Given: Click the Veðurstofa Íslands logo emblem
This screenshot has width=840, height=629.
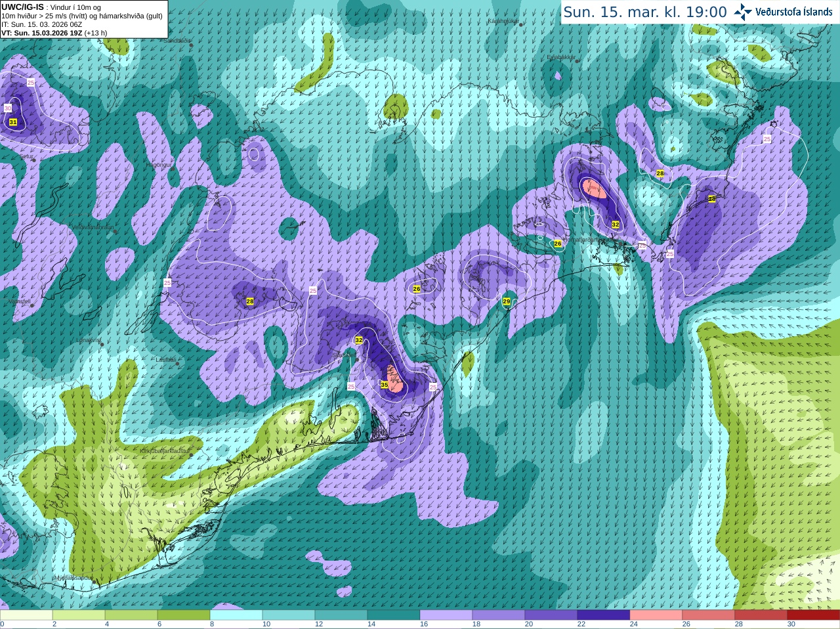Looking at the screenshot, I should coord(743,12).
